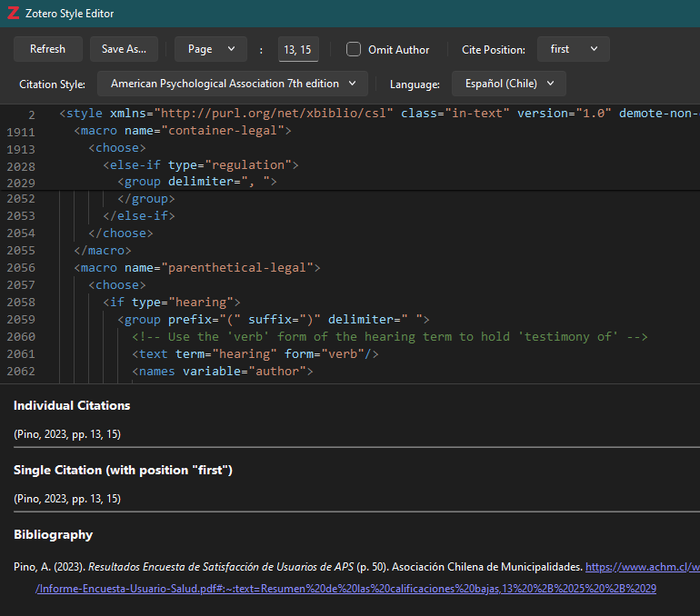Viewport: 700px width, 616px height.
Task: Click the comment line about hearing term
Action: tap(389, 337)
